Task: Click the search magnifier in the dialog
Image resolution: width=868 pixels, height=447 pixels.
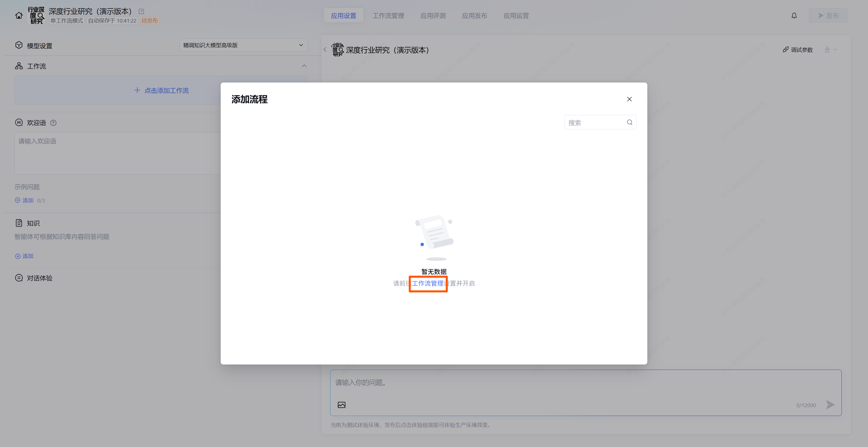Action: 629,122
